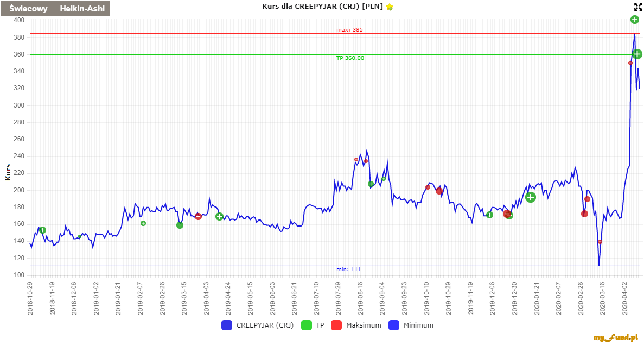Open the Heikin-Ashi chart tab
Screen dimensions: 644x345
tap(82, 8)
